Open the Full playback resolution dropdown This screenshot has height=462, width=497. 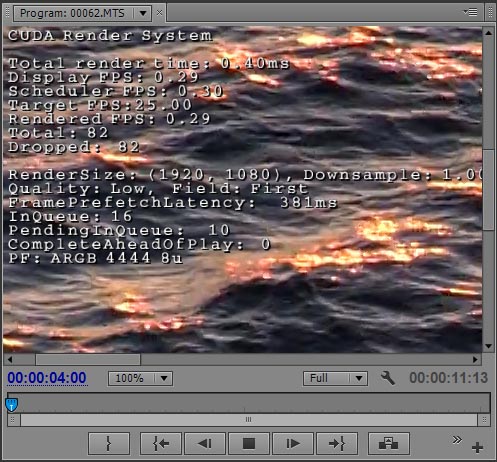tap(335, 378)
